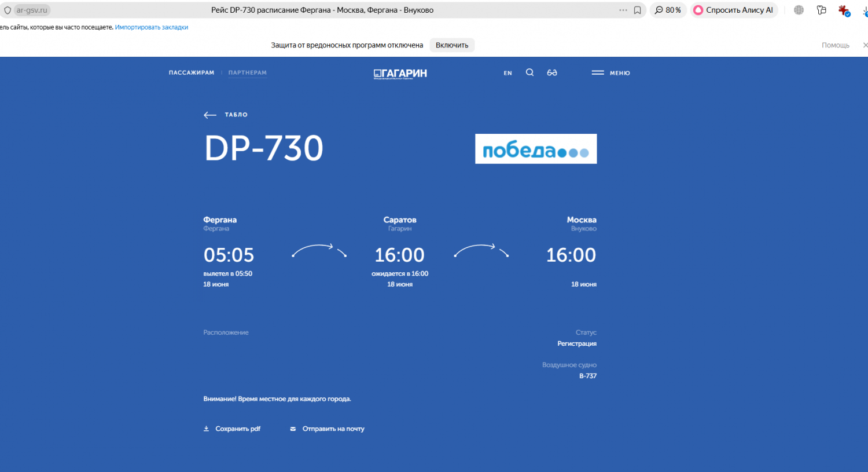The width and height of the screenshot is (868, 472).
Task: Go to Gagarin airport logo homepage
Action: pos(400,74)
